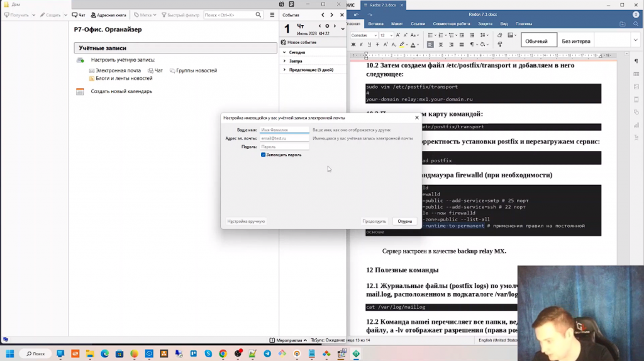Image resolution: width=644 pixels, height=361 pixels.
Task: Open the Address book
Action: [108, 15]
